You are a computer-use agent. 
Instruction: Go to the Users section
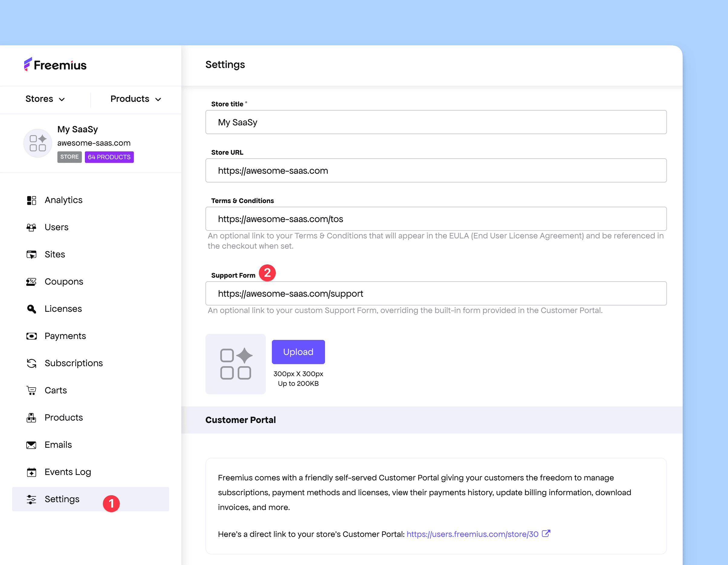[x=91, y=228]
